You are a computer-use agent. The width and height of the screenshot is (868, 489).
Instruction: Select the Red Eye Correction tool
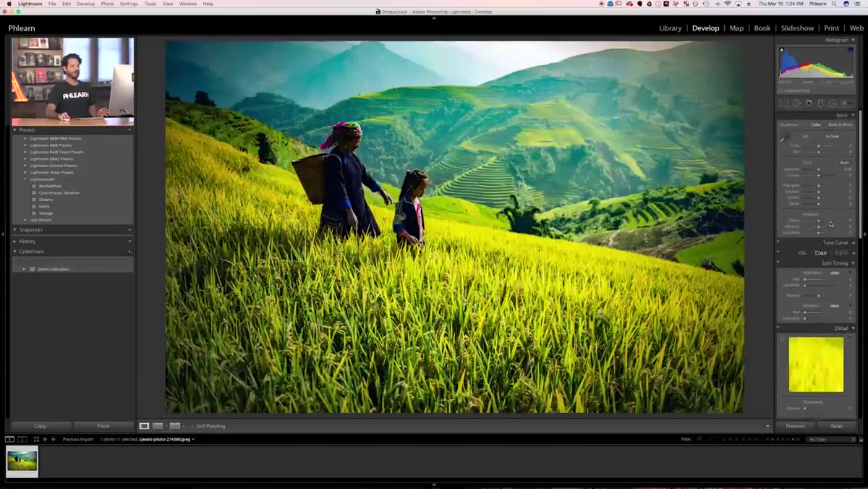point(809,103)
